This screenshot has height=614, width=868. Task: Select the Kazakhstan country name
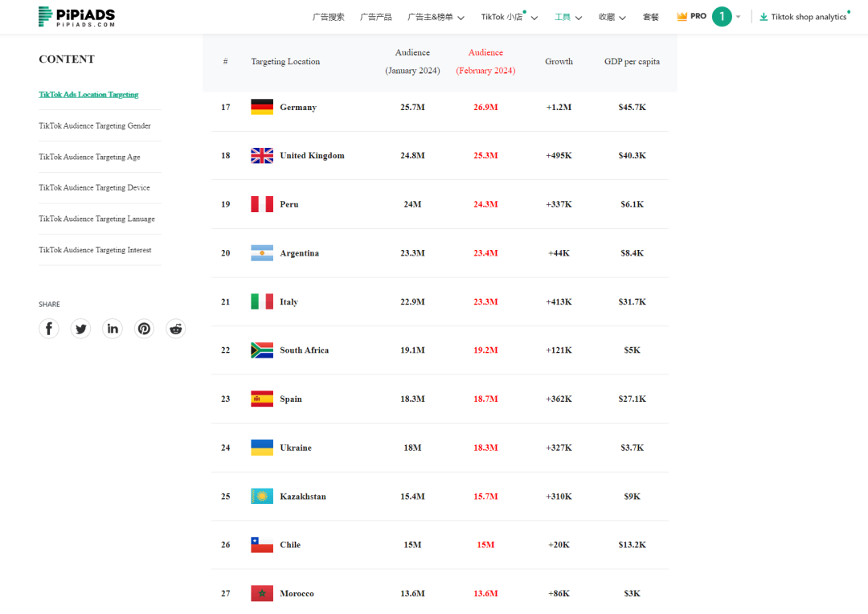303,497
